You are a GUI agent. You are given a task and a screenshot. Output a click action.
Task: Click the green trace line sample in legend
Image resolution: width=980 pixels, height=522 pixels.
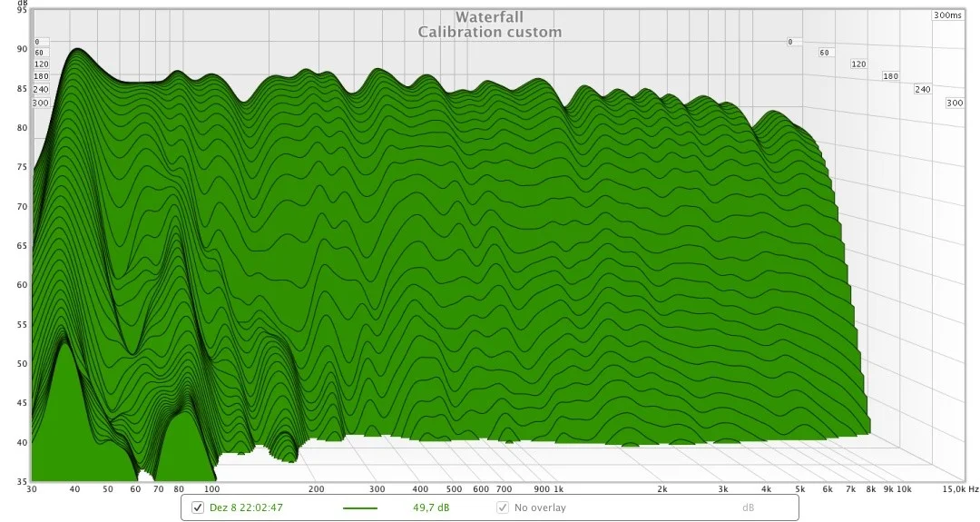click(x=360, y=508)
